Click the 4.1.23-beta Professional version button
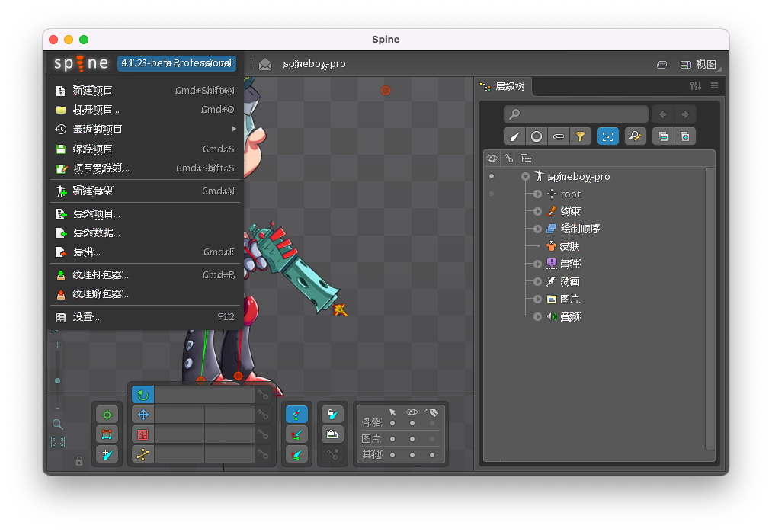The width and height of the screenshot is (772, 532). [x=175, y=64]
